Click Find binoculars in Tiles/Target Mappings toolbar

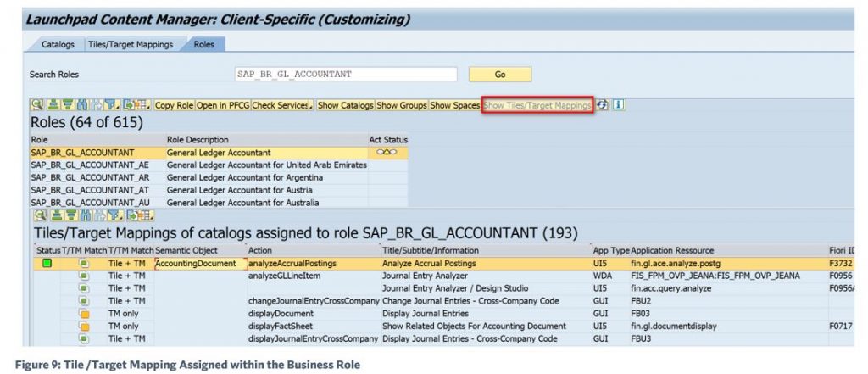point(86,215)
